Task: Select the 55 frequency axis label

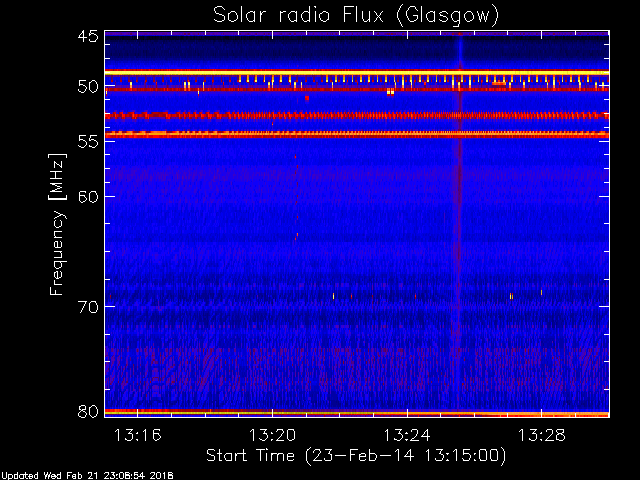Action: [x=88, y=142]
